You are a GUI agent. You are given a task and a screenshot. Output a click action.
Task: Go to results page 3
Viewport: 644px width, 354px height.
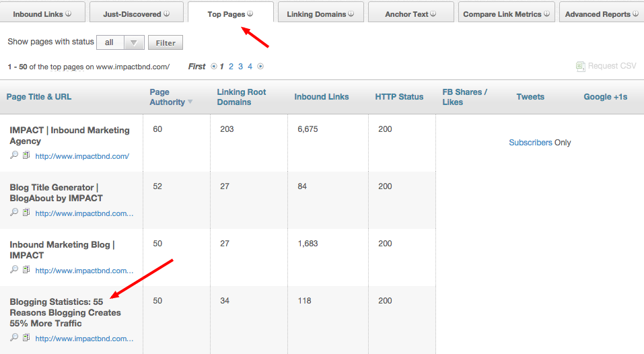click(x=240, y=66)
